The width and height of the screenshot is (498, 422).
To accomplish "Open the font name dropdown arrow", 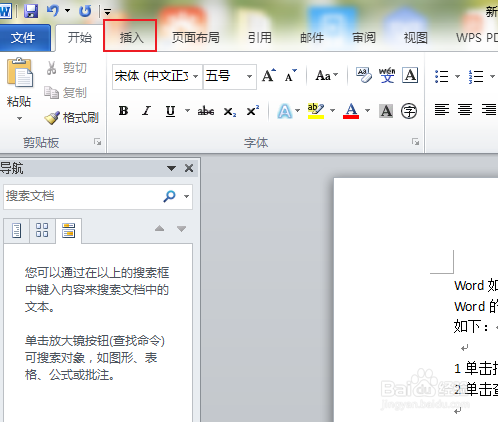I will 196,76.
